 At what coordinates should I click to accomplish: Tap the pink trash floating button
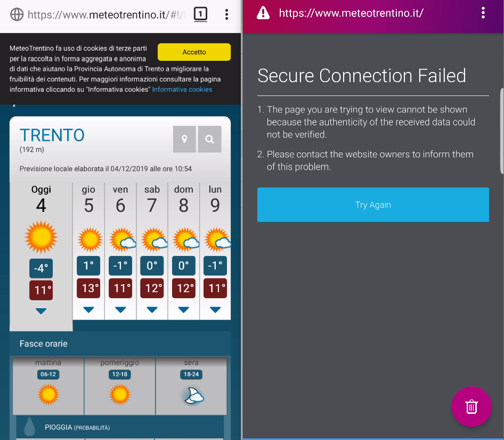(x=472, y=406)
